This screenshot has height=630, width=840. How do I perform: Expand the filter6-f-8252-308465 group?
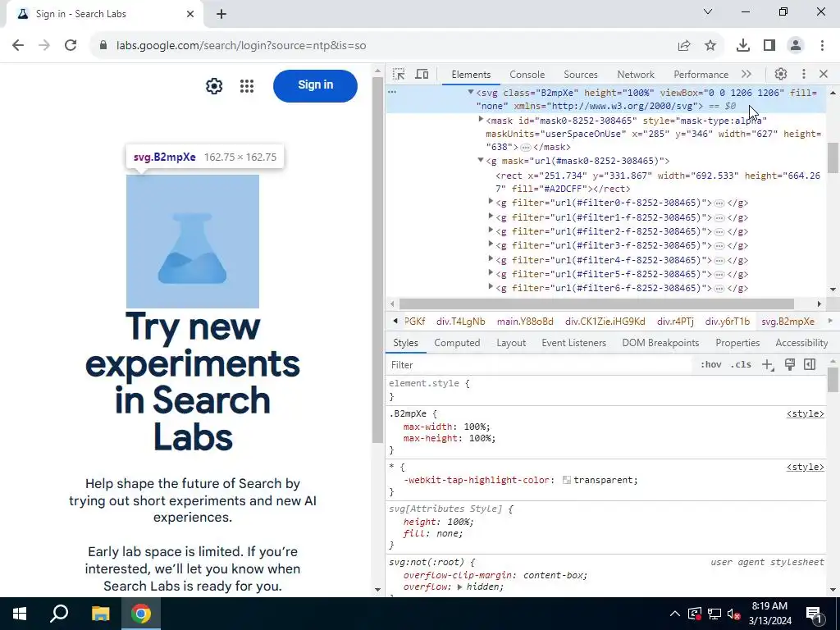coord(491,287)
